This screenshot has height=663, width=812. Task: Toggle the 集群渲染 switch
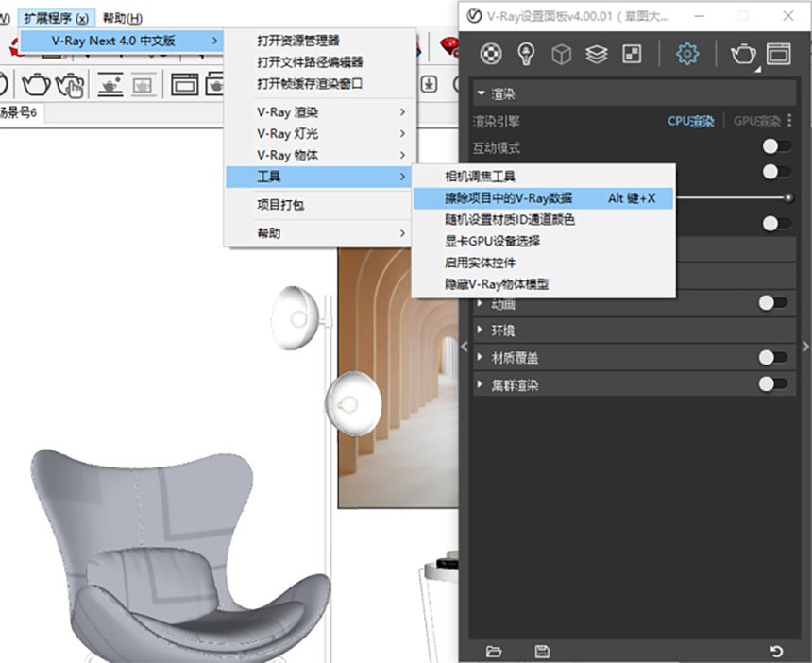(x=773, y=383)
